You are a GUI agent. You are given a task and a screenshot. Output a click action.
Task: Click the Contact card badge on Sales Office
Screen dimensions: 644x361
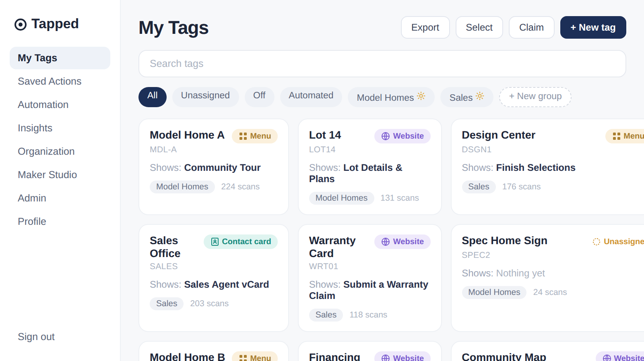click(240, 242)
